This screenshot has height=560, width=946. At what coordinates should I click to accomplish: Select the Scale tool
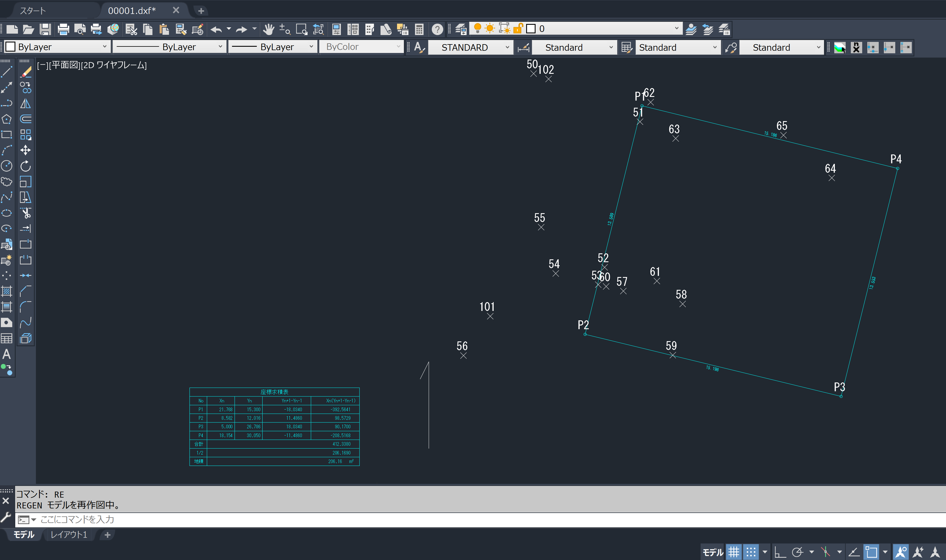point(26,182)
